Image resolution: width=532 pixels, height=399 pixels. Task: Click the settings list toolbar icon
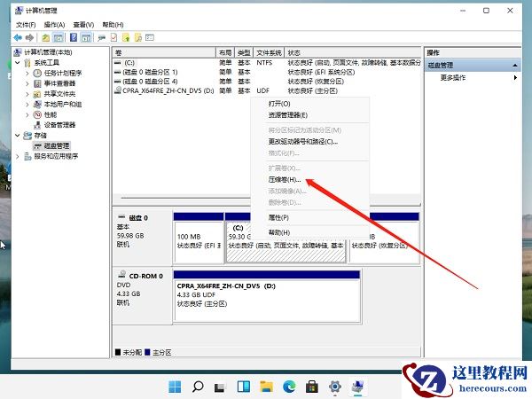coord(150,37)
